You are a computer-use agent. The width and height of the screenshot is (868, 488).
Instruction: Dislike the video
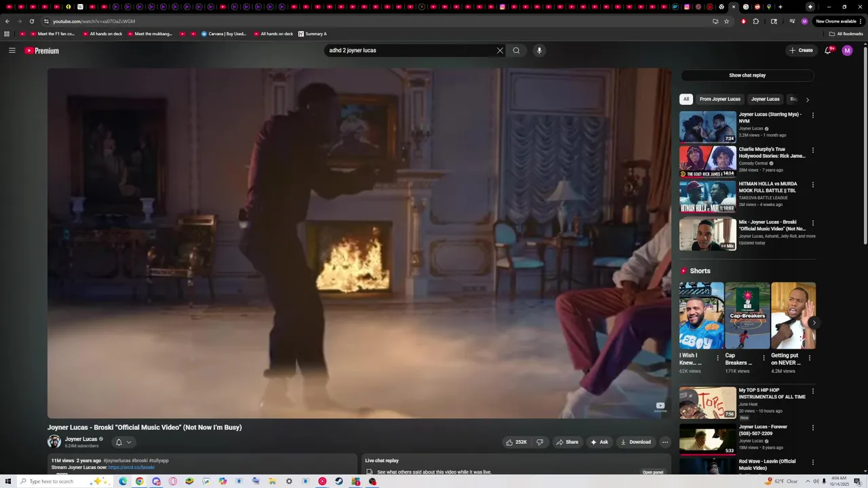click(x=540, y=442)
